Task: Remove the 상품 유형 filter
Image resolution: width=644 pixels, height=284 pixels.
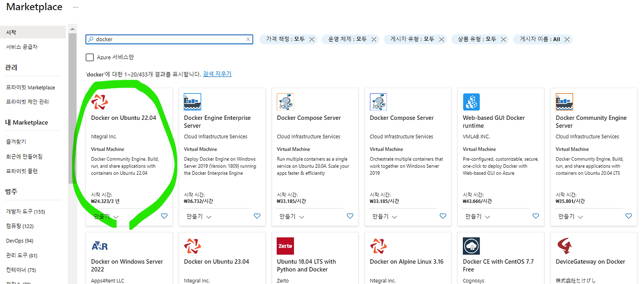Action: (x=503, y=39)
